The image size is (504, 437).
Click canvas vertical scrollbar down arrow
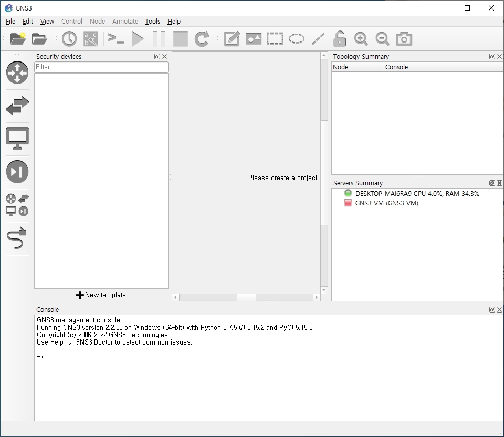pos(324,290)
